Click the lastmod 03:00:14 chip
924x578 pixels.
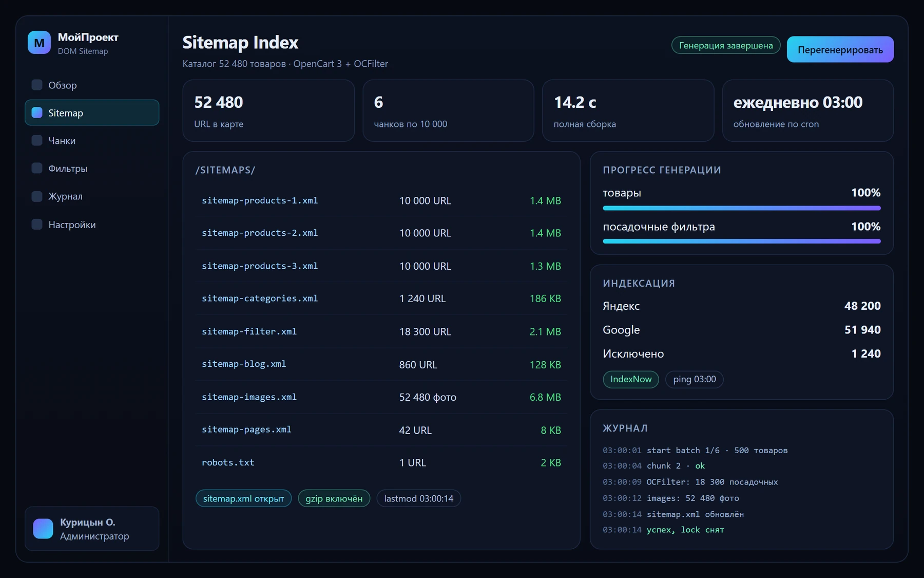pos(419,498)
